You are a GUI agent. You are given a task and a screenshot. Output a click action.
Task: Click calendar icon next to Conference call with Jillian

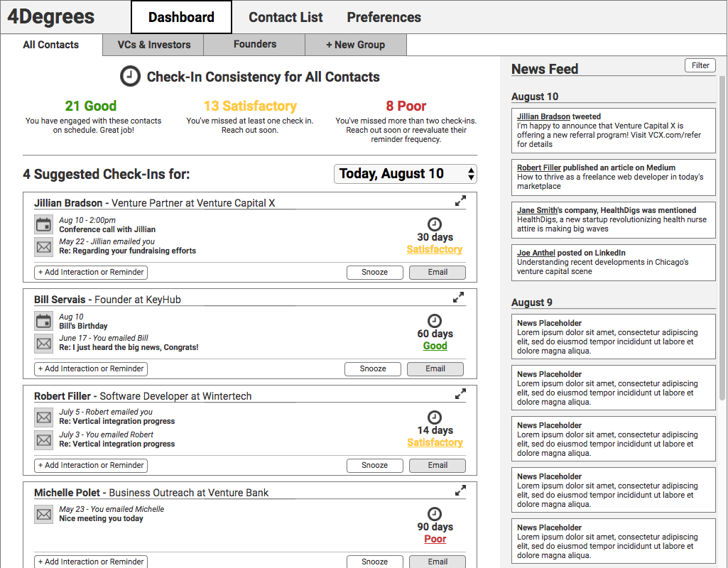43,224
